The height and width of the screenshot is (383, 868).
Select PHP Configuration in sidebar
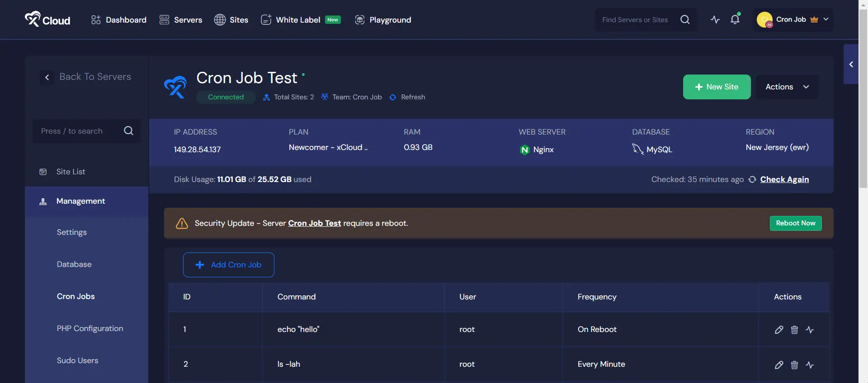pos(90,328)
